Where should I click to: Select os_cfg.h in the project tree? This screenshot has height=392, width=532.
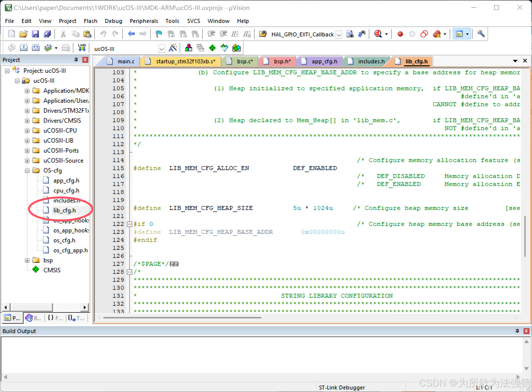[x=64, y=240]
